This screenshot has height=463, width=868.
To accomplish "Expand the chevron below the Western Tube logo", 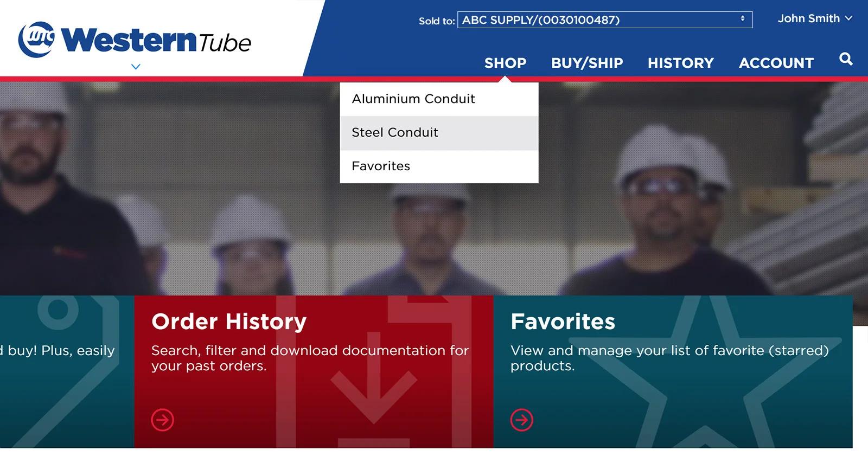I will tap(136, 67).
